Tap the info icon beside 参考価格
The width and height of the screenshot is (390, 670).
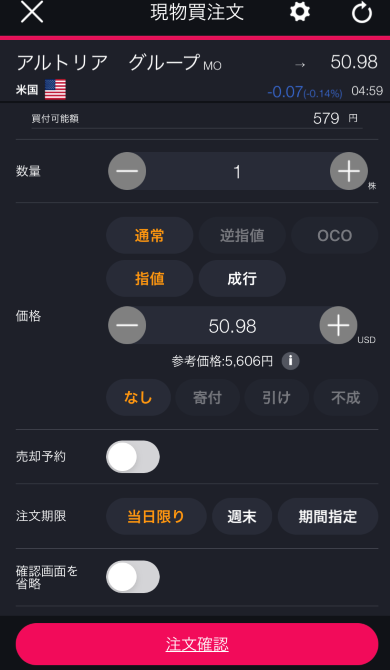pos(290,361)
